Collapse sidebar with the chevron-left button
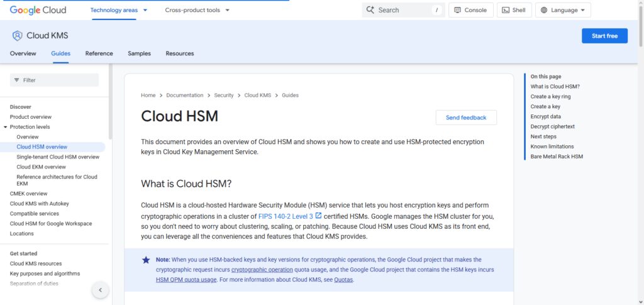 point(100,291)
